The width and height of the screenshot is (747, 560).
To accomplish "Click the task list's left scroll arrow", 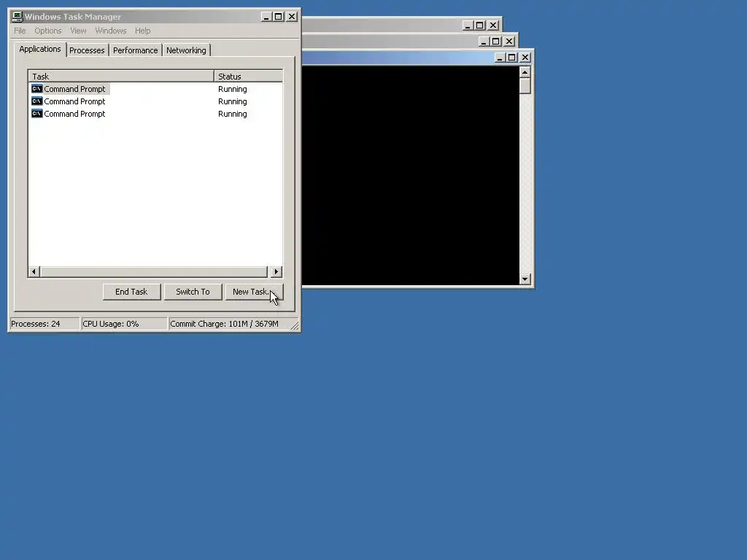I will 34,272.
